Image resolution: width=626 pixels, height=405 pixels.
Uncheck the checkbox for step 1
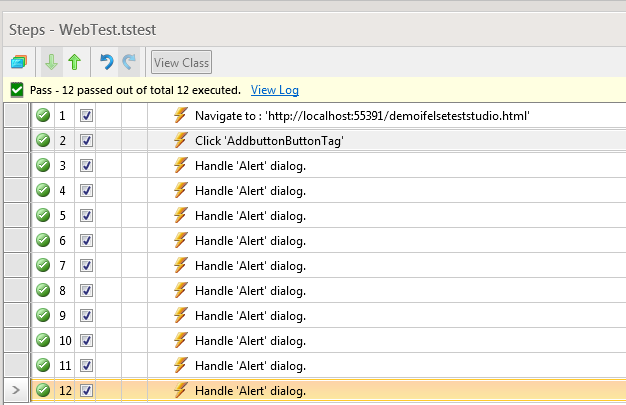tap(86, 116)
